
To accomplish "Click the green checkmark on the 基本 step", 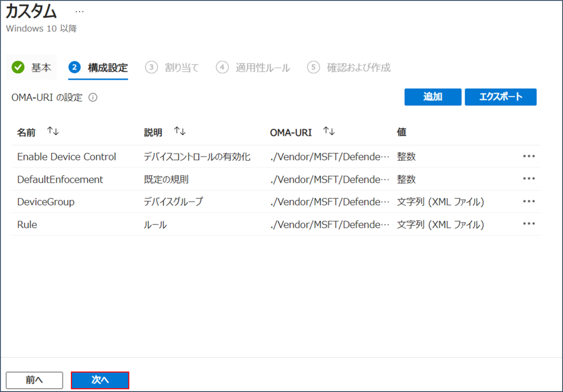I will pyautogui.click(x=17, y=67).
